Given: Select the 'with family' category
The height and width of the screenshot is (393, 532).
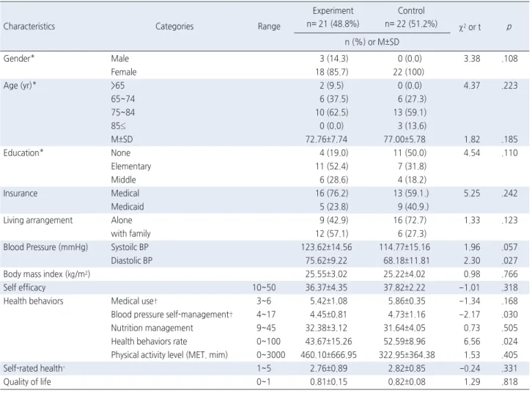Looking at the screenshot, I should click(130, 233).
